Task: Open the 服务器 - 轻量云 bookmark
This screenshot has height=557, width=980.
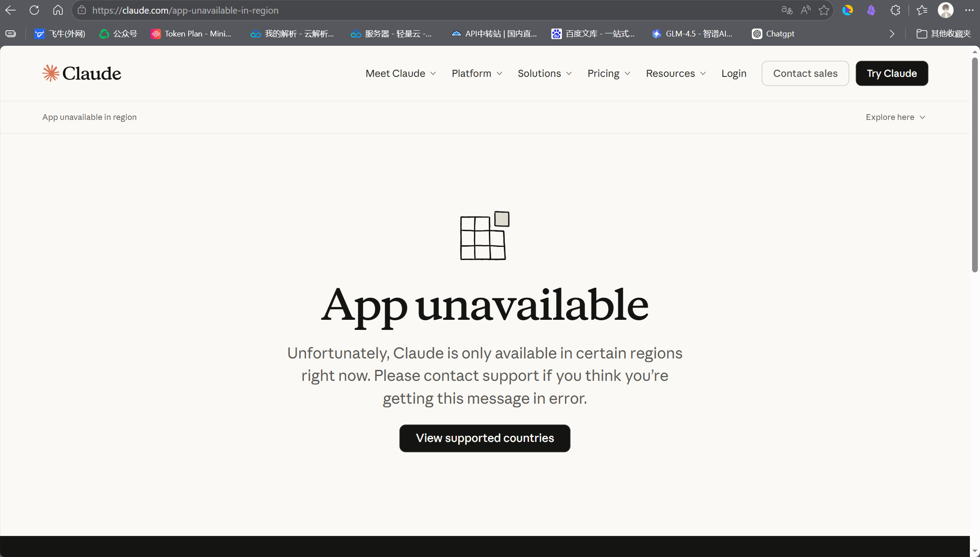Action: pyautogui.click(x=391, y=34)
